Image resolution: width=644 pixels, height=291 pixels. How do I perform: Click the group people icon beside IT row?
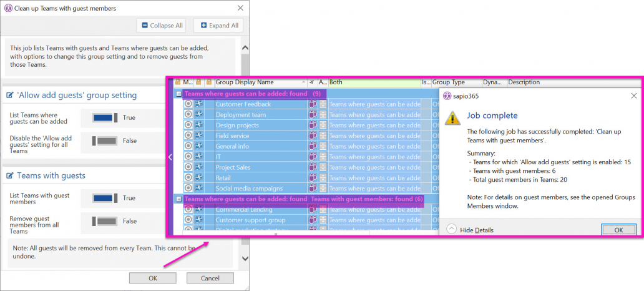click(199, 157)
